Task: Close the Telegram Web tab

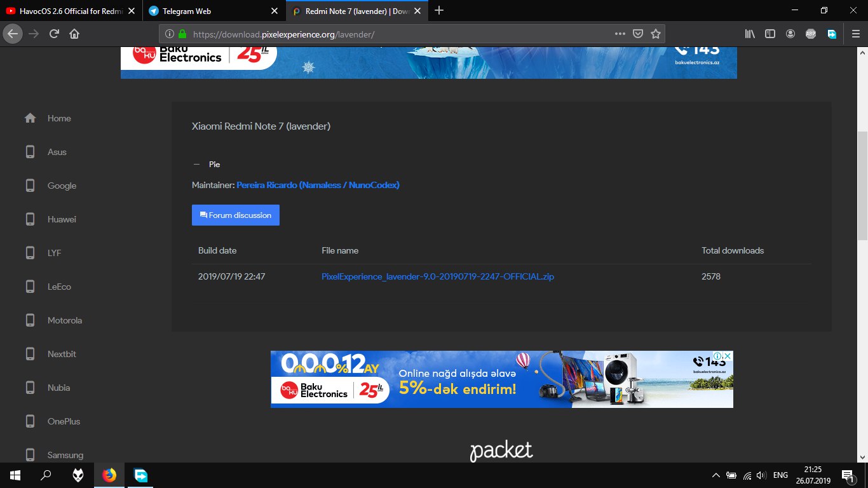Action: [x=274, y=11]
